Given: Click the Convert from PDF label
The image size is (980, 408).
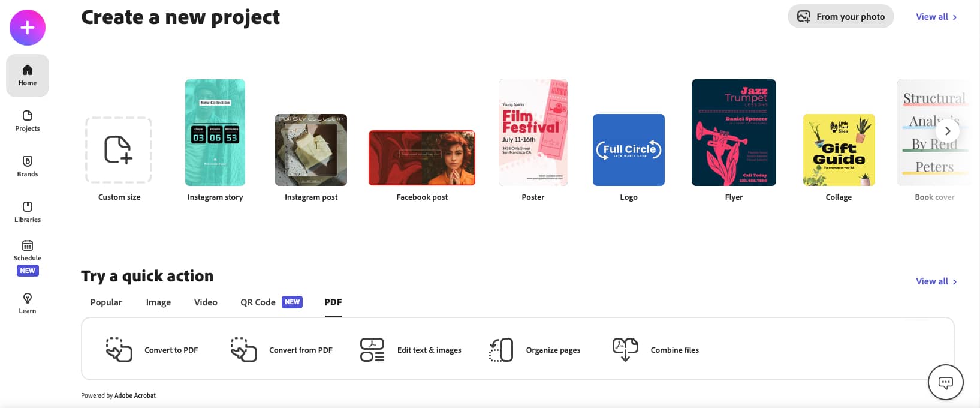Looking at the screenshot, I should click(x=300, y=350).
